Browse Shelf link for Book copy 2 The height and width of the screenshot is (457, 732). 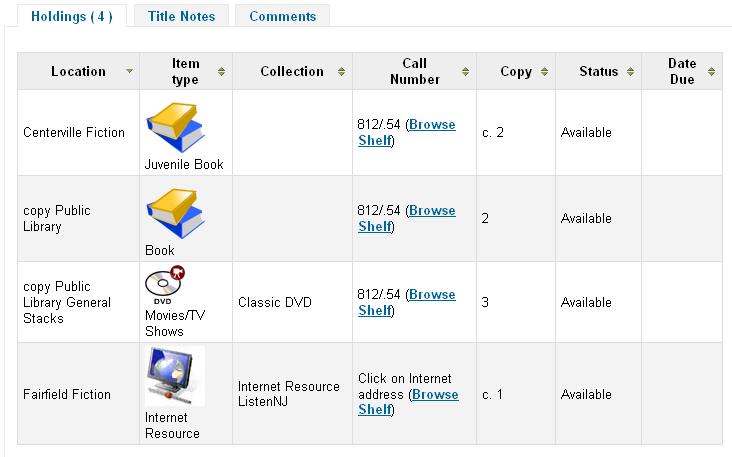tap(431, 211)
